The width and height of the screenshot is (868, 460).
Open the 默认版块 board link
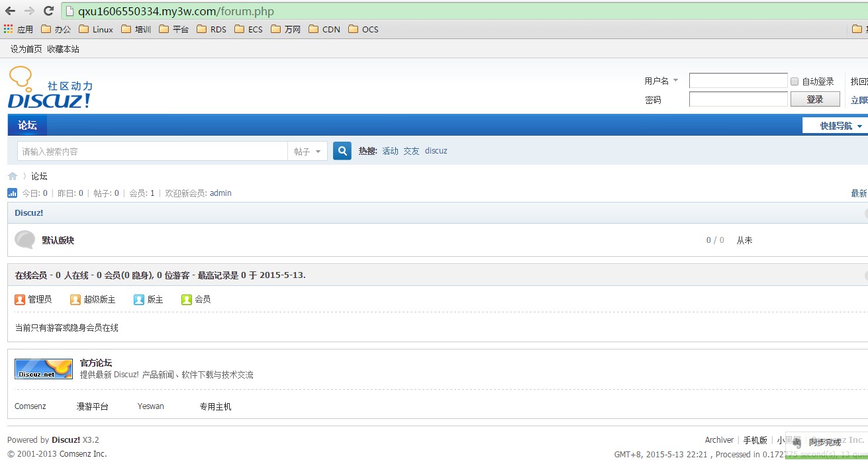click(58, 240)
